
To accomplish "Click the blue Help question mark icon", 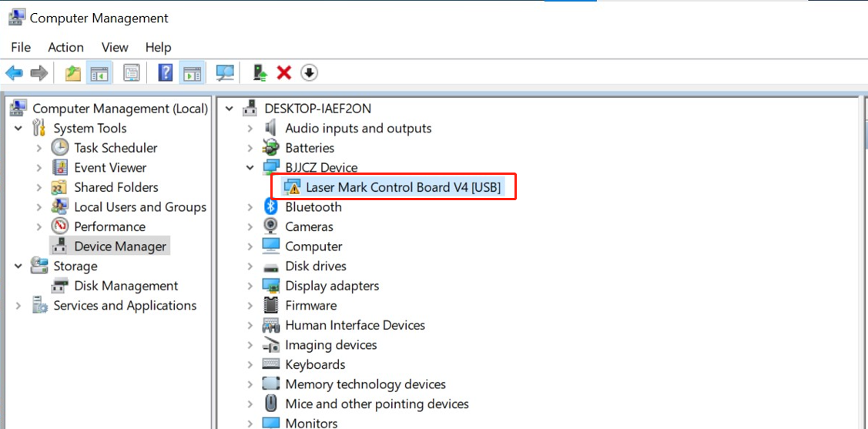I will (166, 73).
